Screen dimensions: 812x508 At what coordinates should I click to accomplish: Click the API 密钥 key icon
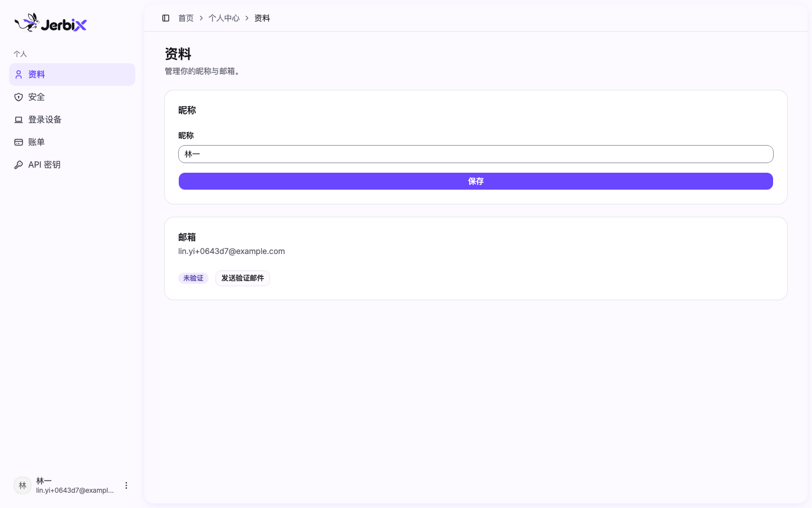click(x=19, y=165)
